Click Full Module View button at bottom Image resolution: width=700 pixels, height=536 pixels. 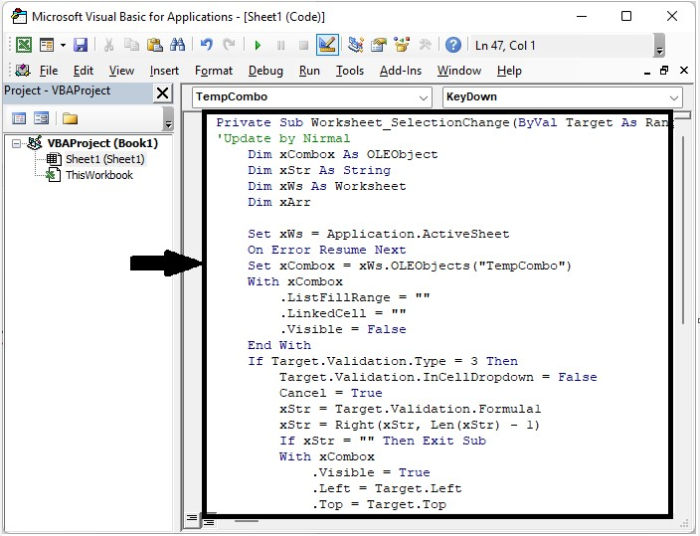[x=209, y=522]
